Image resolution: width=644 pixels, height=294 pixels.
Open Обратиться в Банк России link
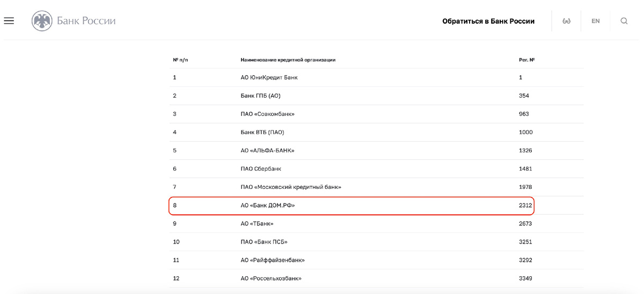(488, 21)
